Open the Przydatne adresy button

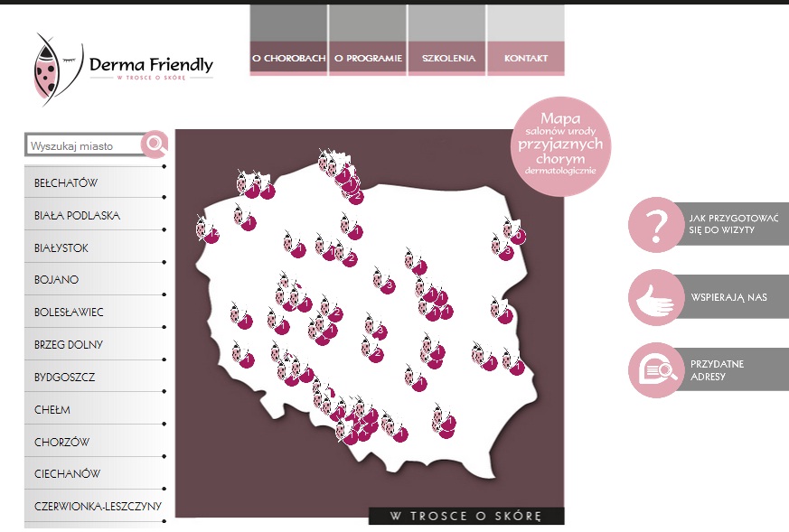tap(717, 370)
